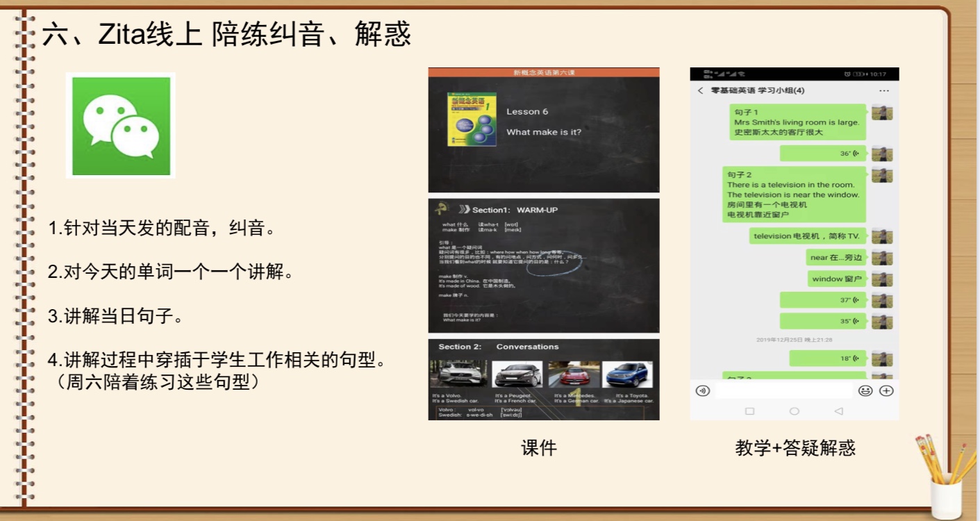This screenshot has width=980, height=521.
Task: Click the 新概念英语第六课 orange header bar
Action: 544,72
